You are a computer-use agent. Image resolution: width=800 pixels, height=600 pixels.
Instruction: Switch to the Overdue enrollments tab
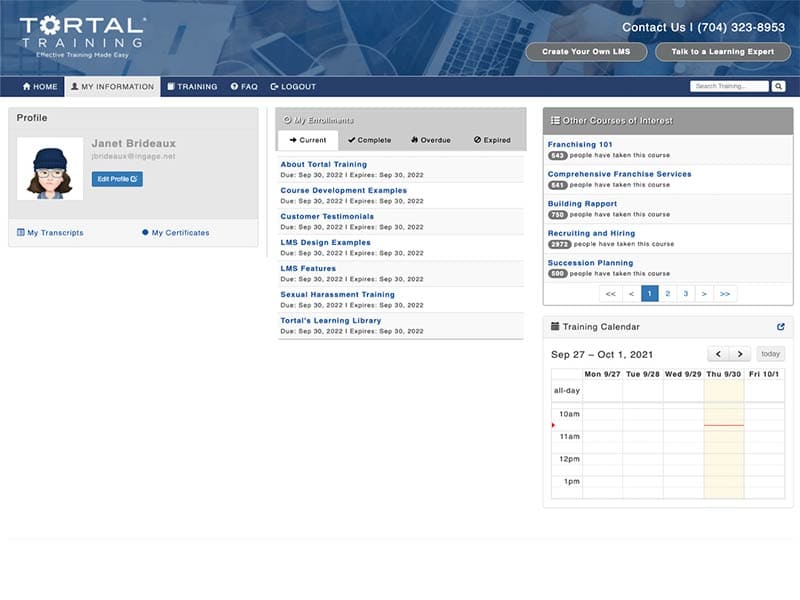[430, 140]
